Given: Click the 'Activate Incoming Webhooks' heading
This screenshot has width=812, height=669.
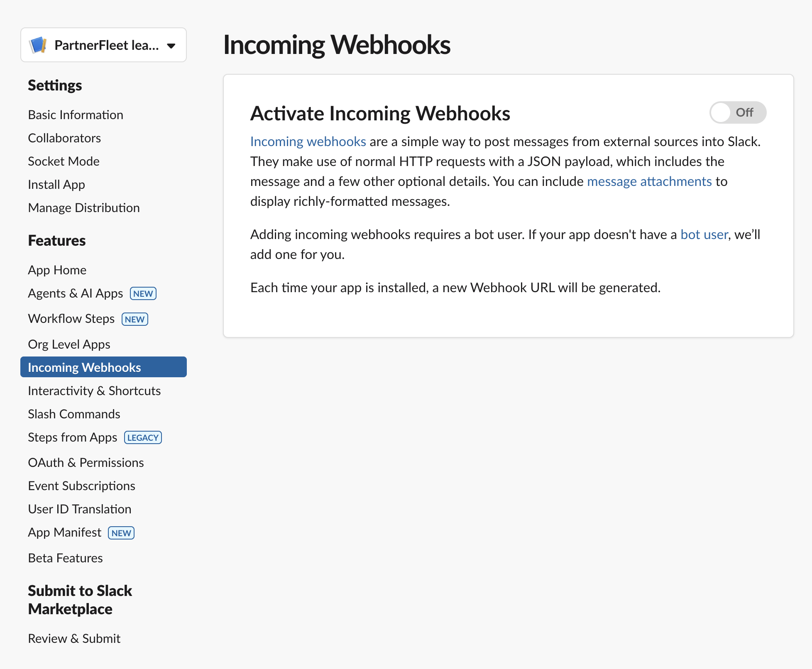Looking at the screenshot, I should tap(380, 113).
